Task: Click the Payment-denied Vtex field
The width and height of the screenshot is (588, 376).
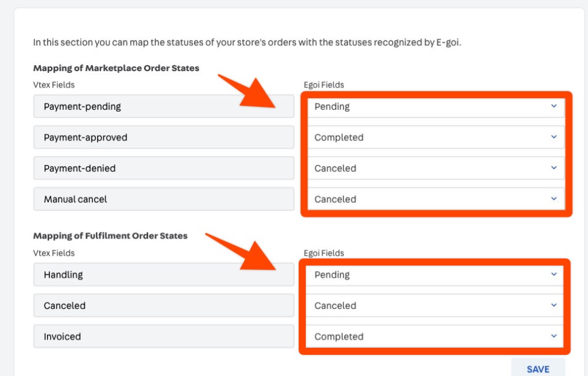Action: [x=163, y=168]
